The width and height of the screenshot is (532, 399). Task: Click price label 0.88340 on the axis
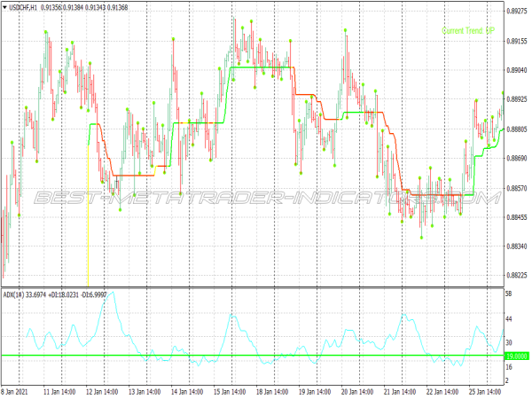pos(517,246)
